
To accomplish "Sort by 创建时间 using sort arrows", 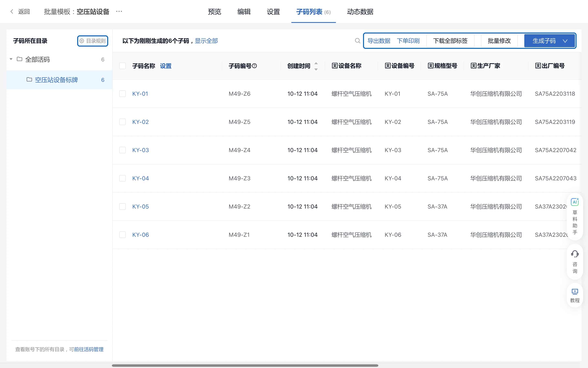I will coord(316,66).
